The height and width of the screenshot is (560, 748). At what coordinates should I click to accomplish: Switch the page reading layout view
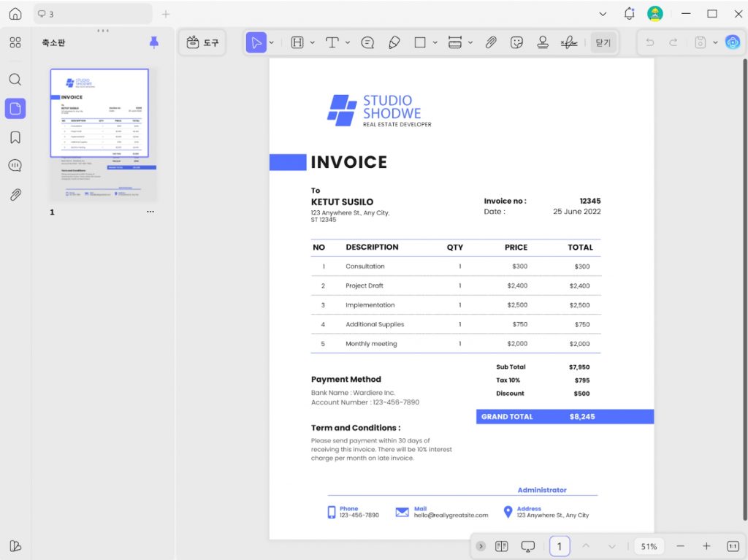point(501,546)
